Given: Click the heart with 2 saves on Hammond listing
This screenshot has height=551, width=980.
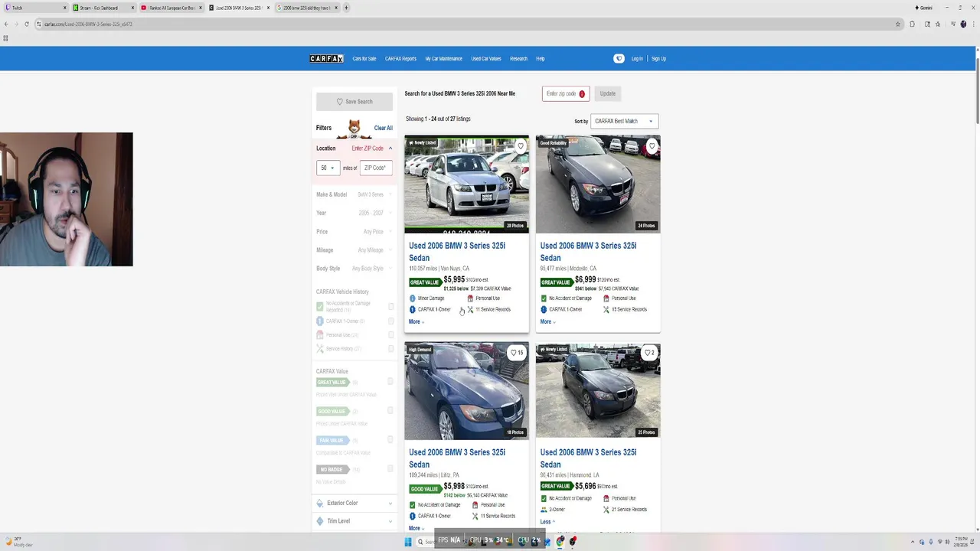Looking at the screenshot, I should coord(649,353).
